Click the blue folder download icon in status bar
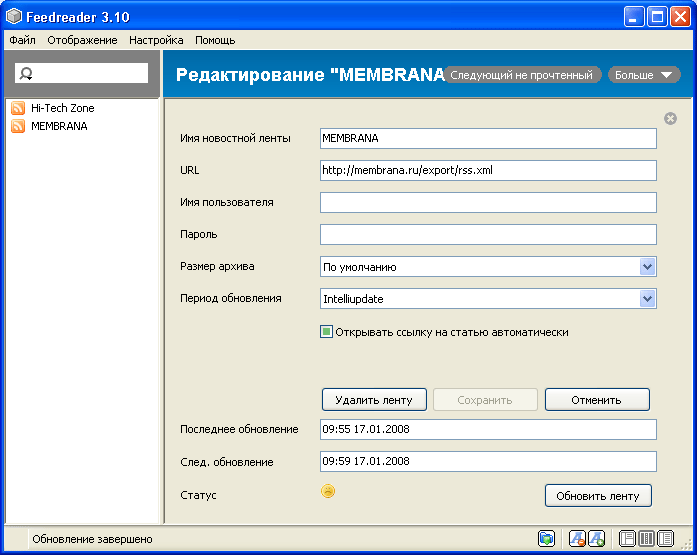This screenshot has width=697, height=555. coord(546,539)
